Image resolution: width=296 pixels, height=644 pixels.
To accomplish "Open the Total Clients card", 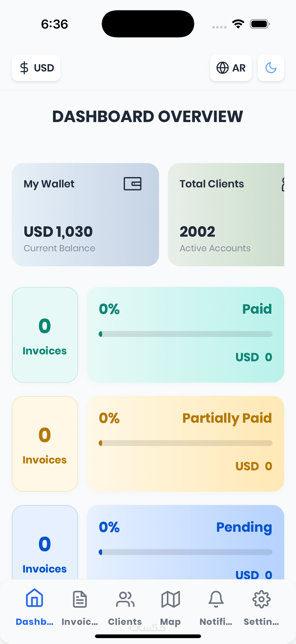I will tap(226, 214).
